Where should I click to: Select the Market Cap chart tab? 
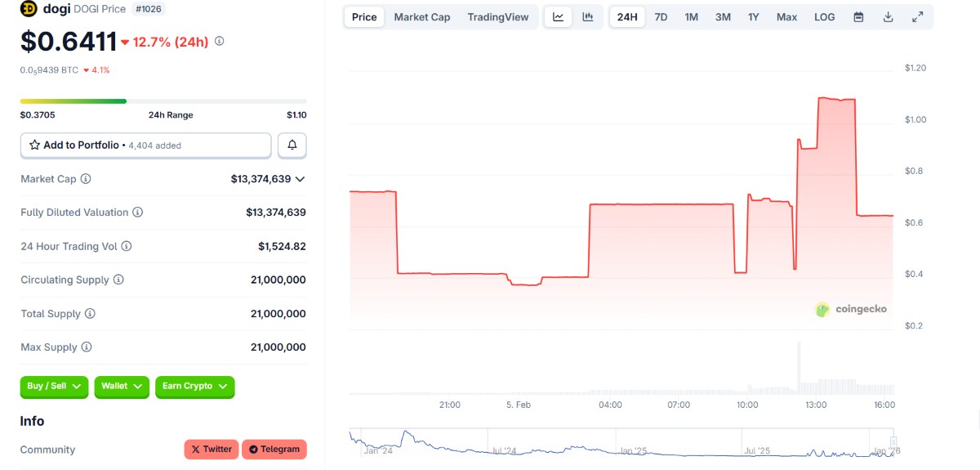(x=422, y=17)
